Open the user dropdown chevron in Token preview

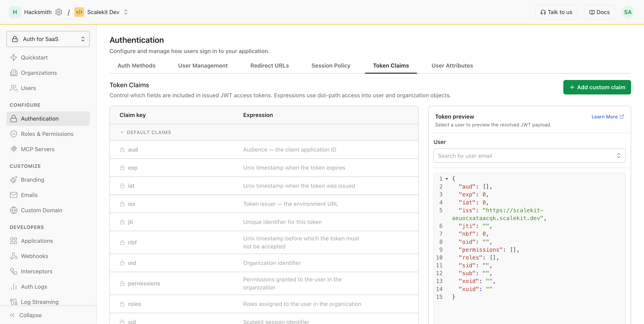click(618, 156)
